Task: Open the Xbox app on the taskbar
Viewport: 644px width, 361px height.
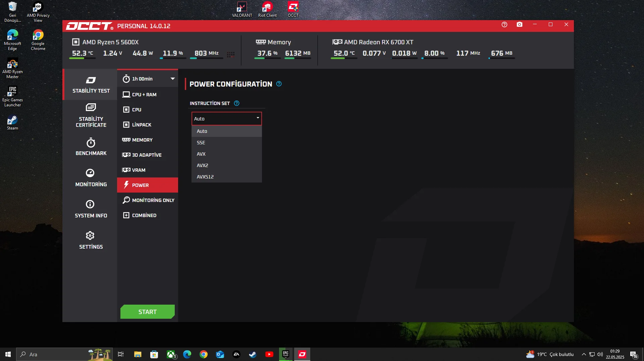Action: [171, 354]
